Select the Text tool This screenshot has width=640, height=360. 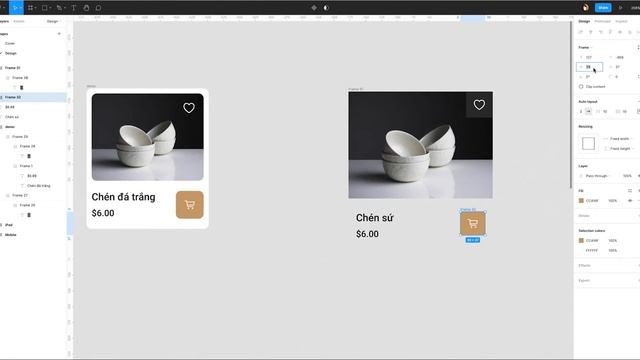[73, 8]
